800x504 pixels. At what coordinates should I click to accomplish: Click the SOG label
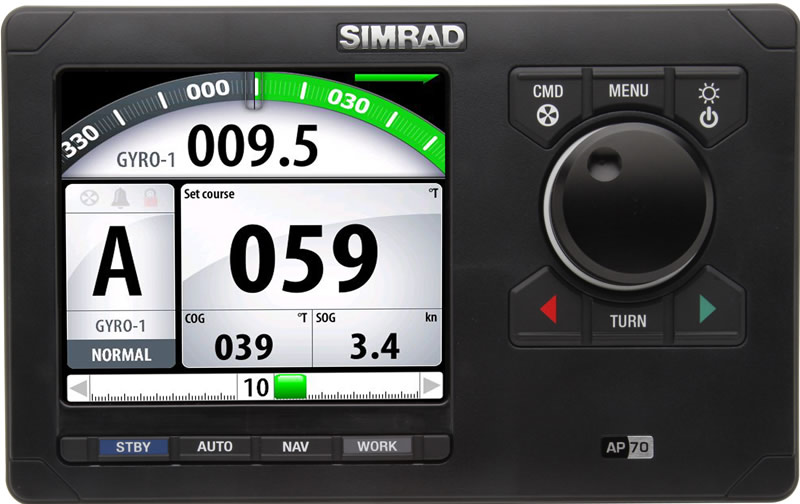pos(326,318)
